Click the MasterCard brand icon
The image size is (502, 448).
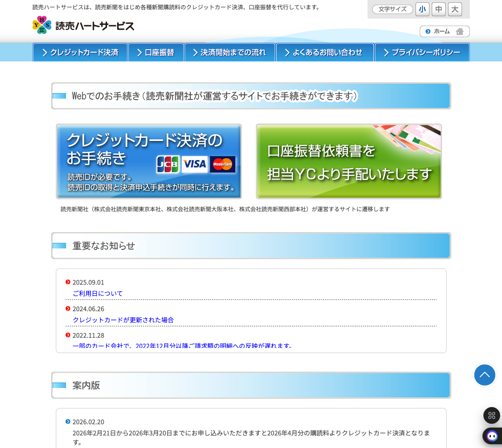[x=222, y=164]
